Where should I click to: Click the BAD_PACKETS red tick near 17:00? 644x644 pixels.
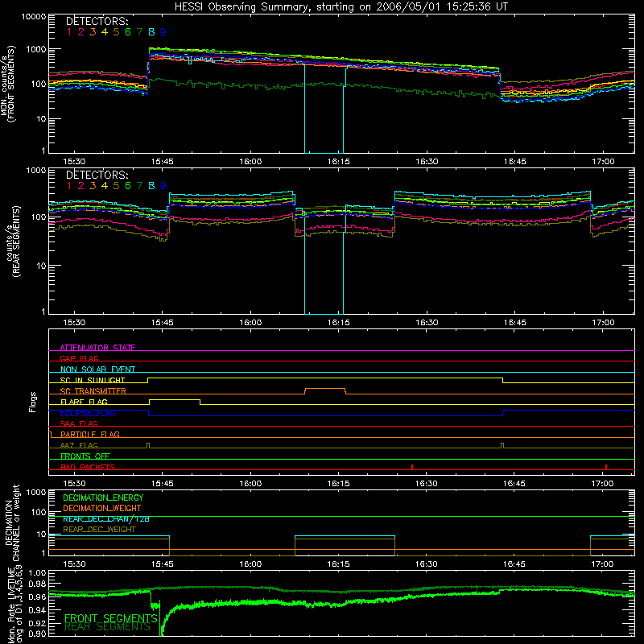point(606,467)
